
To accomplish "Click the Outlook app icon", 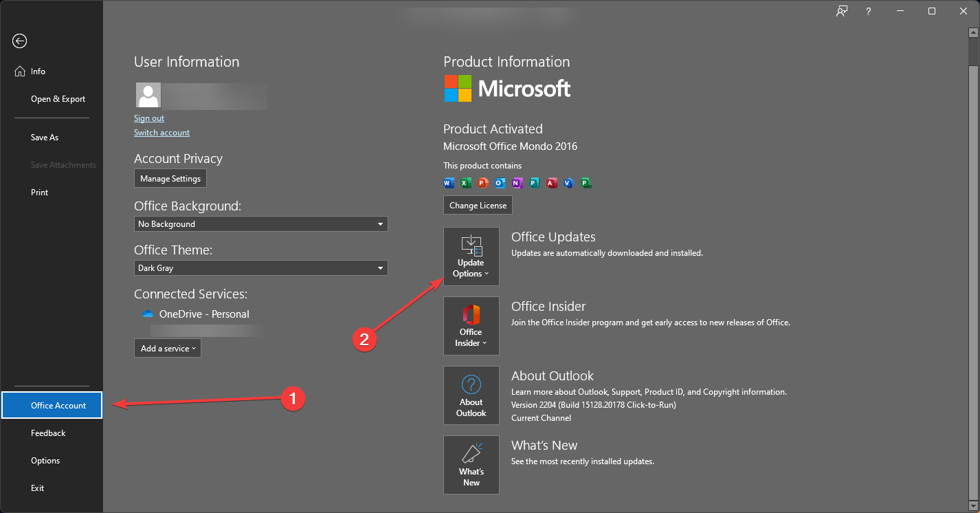I will (500, 183).
